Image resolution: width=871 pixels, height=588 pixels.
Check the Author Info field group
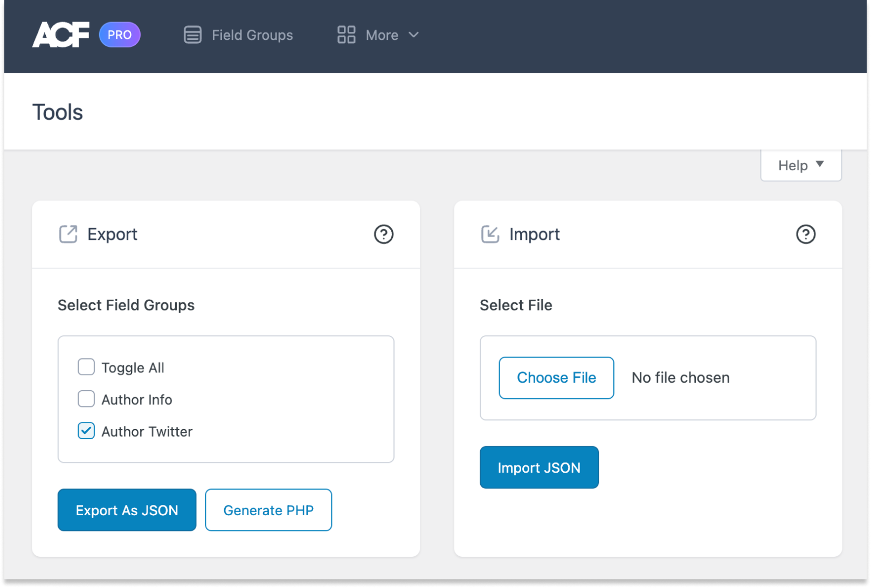[86, 399]
